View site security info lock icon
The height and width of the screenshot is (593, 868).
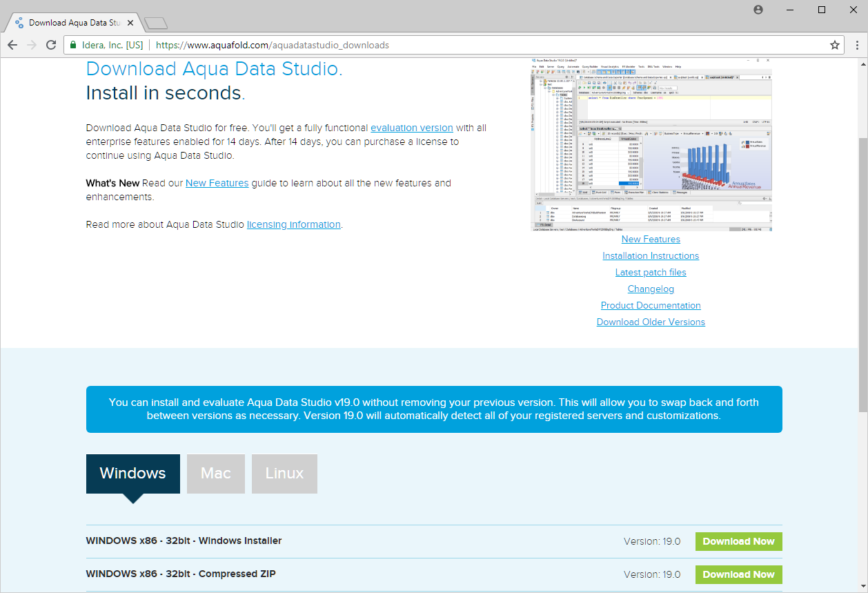coord(73,45)
